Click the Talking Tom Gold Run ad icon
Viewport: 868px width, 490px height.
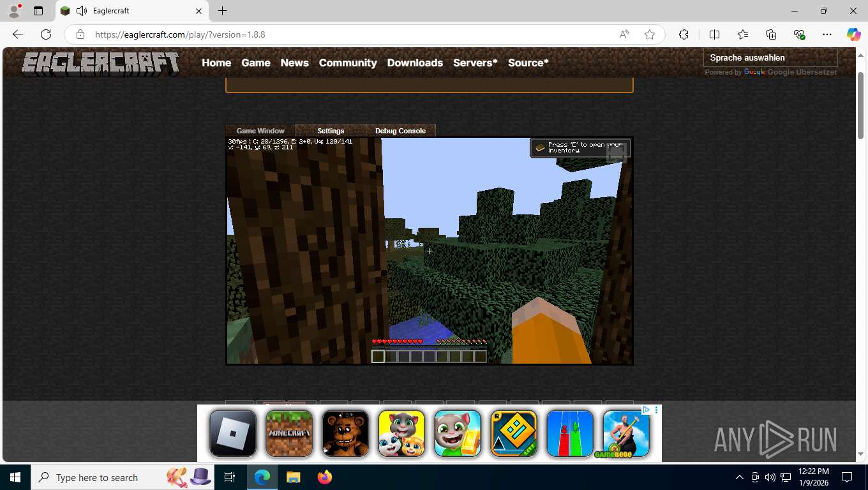[x=458, y=433]
